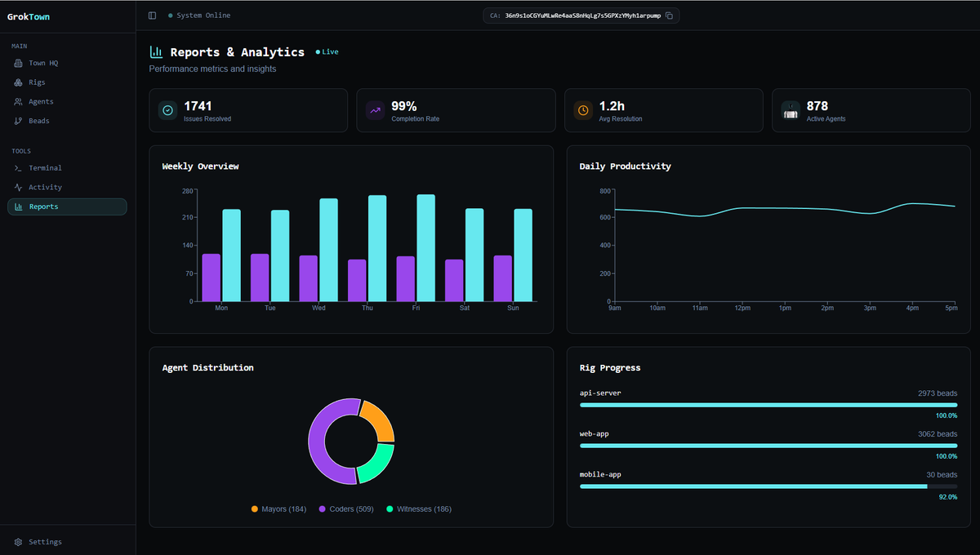Viewport: 980px width, 555px height.
Task: Click the Daily Productivity line
Action: (784, 208)
